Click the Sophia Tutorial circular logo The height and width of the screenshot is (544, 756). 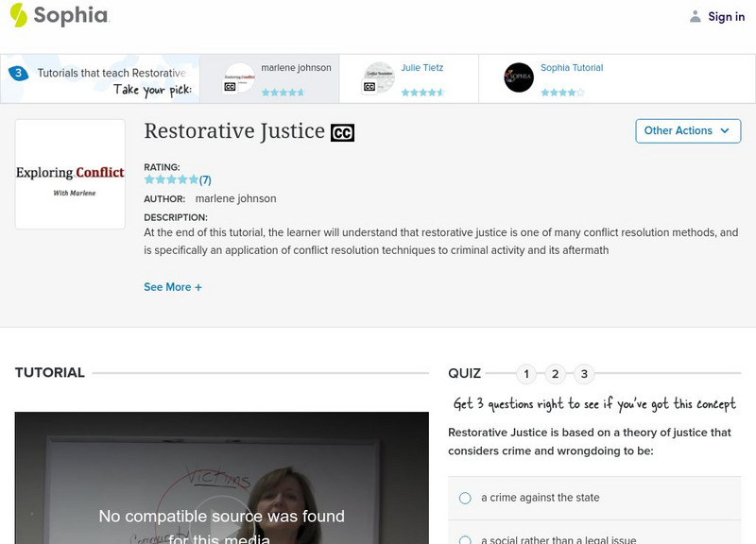(x=519, y=77)
